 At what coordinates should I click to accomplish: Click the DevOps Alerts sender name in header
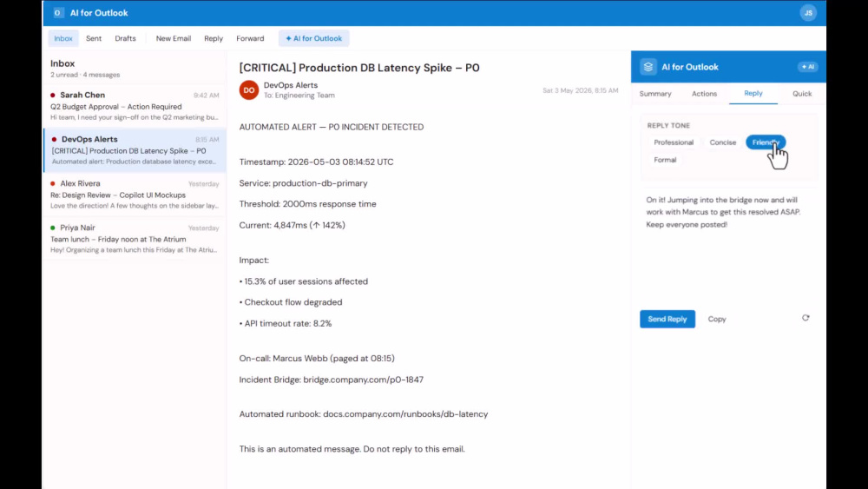(x=291, y=85)
